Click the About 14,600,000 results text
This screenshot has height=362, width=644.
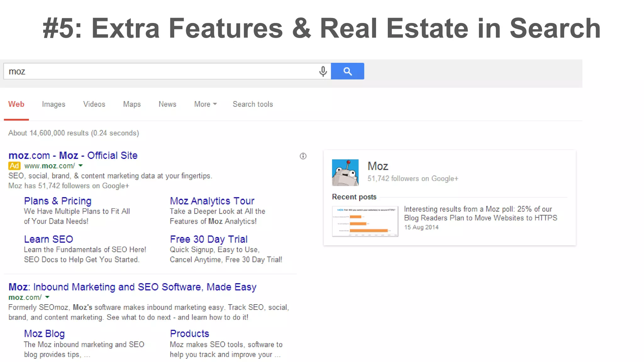74,133
